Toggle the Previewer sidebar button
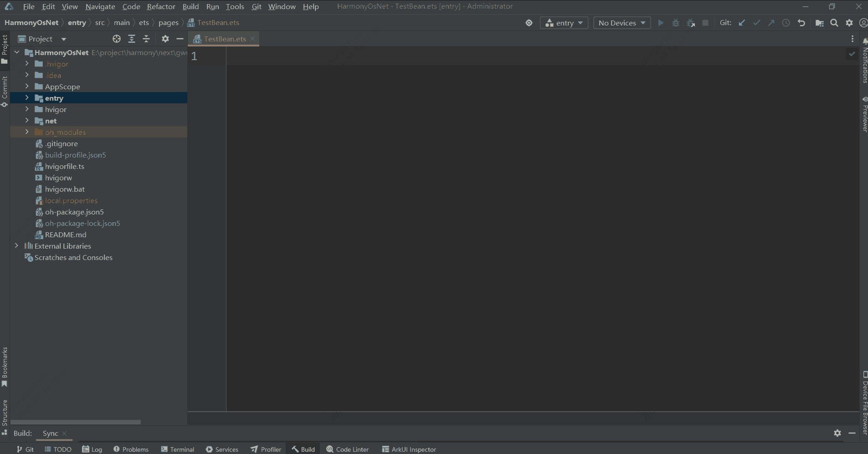The width and height of the screenshot is (868, 454). point(864,114)
